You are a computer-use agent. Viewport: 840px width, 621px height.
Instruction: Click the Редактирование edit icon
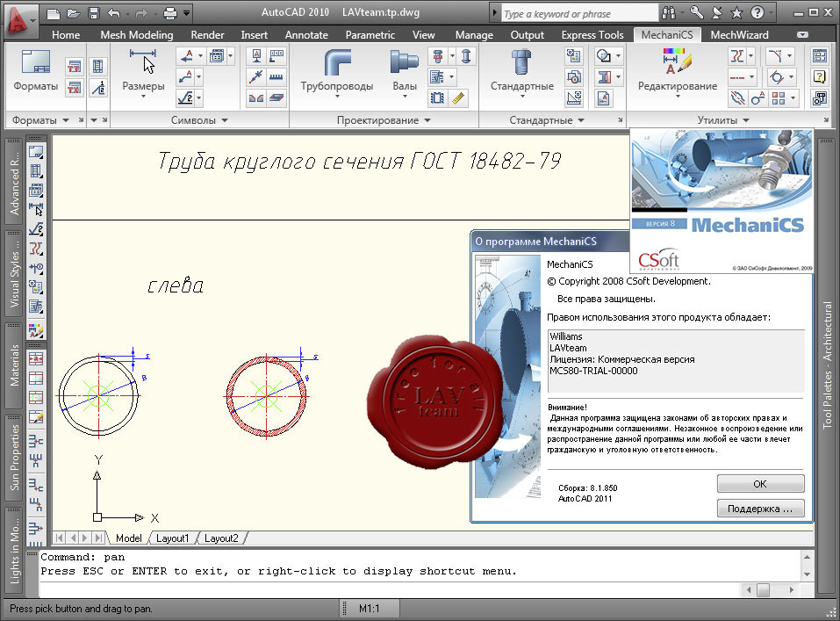(x=677, y=61)
